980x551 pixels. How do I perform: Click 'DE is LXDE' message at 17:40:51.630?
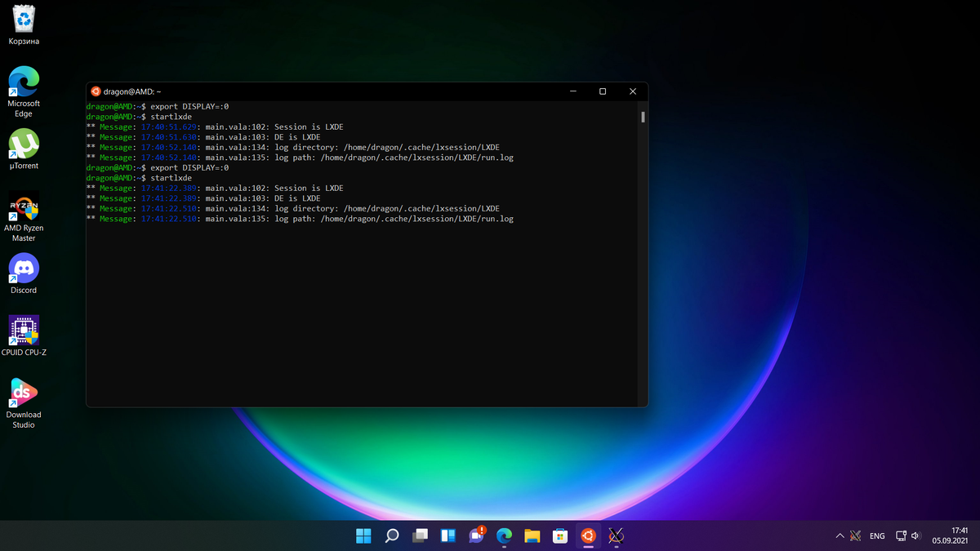pos(297,137)
